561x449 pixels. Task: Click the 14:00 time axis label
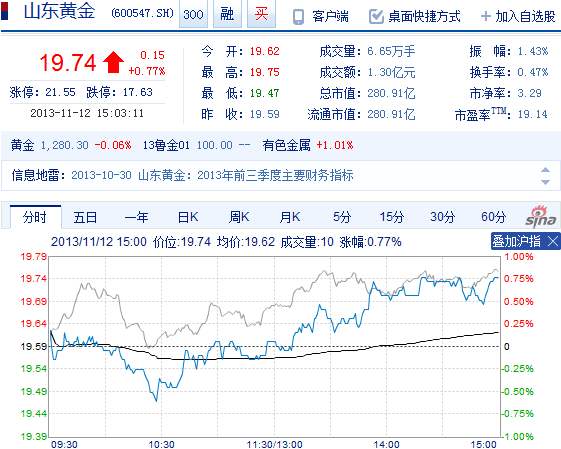(386, 444)
